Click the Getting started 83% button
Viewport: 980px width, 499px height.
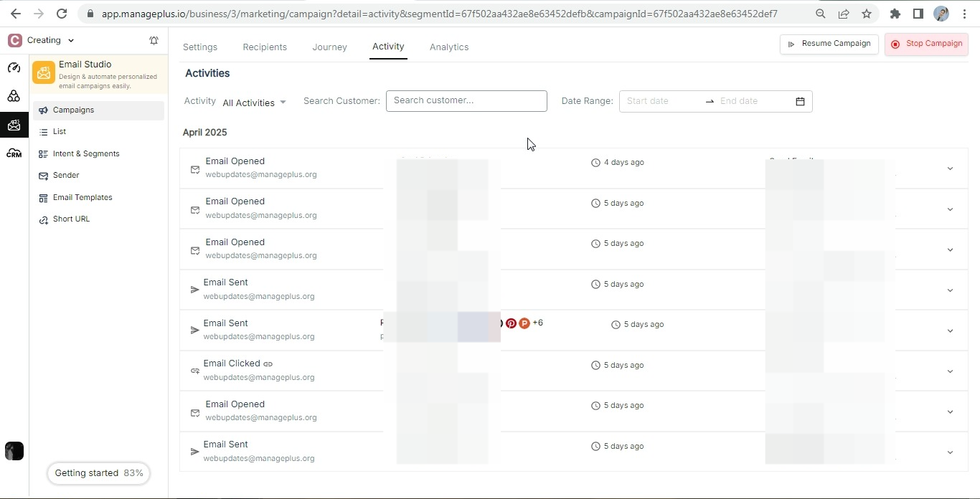(98, 473)
